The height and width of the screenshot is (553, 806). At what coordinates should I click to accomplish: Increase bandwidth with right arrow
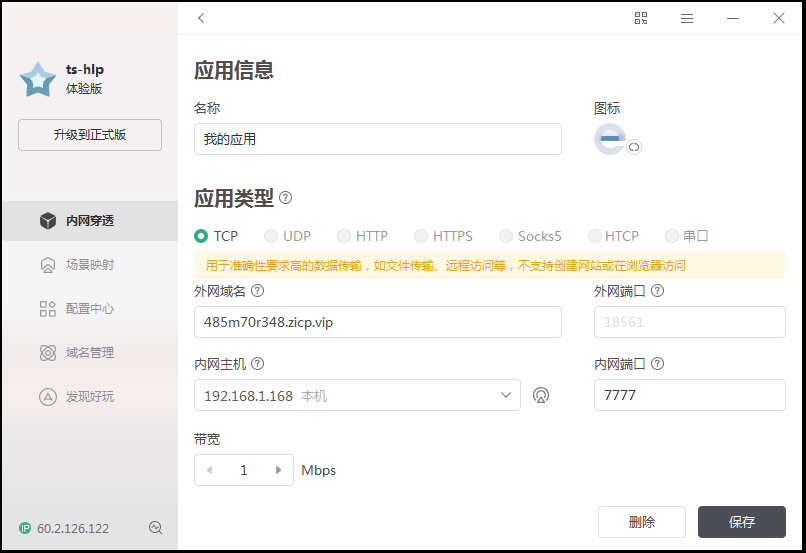click(278, 470)
